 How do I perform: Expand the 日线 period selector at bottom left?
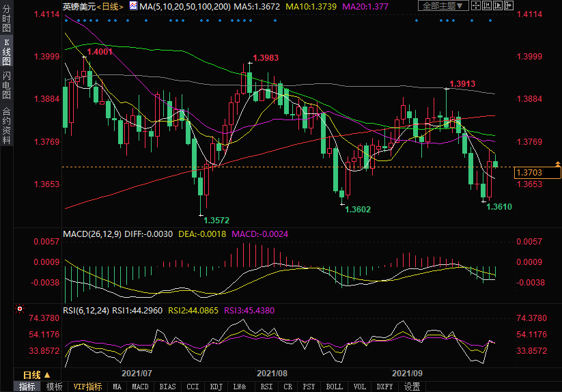tap(37, 375)
